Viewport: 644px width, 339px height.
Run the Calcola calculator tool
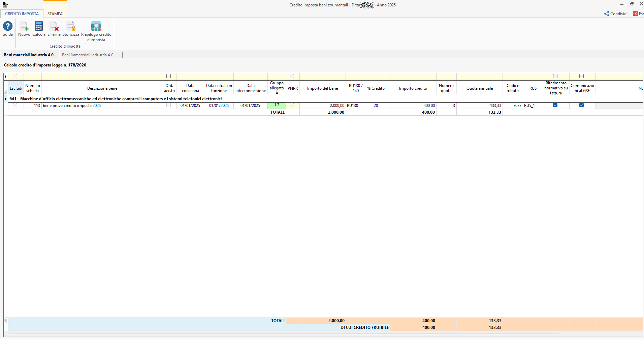point(39,26)
